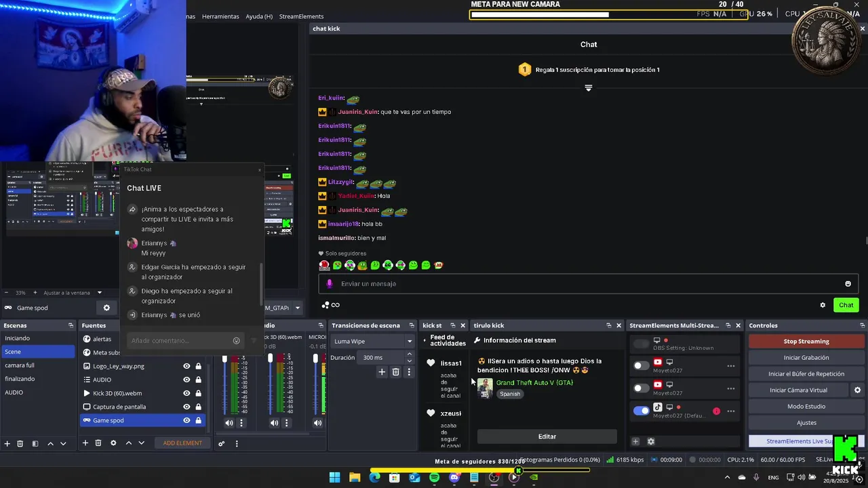Remove scene transition with trash icon
Screen dimensions: 868x488
click(x=396, y=371)
